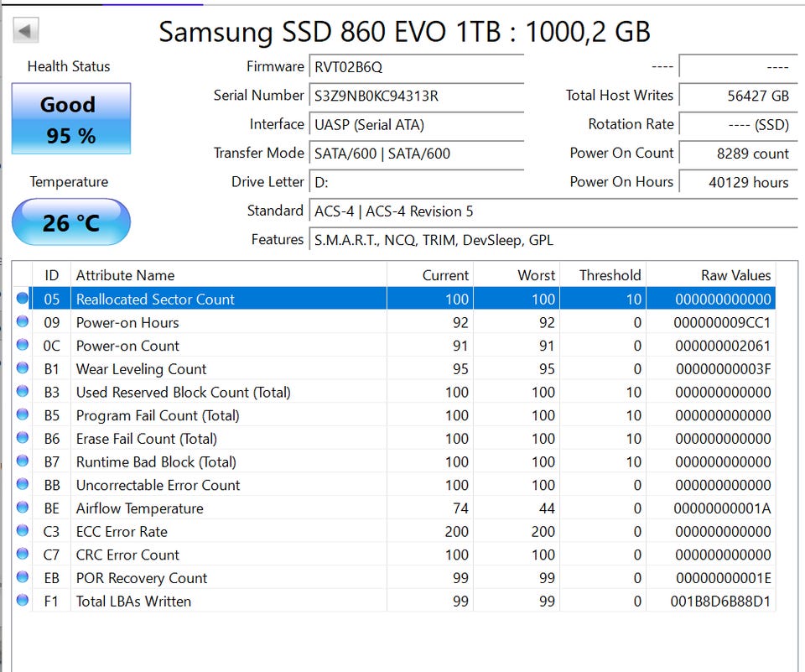Click the status dot for Runtime Bad Block
The width and height of the screenshot is (805, 672).
[23, 461]
